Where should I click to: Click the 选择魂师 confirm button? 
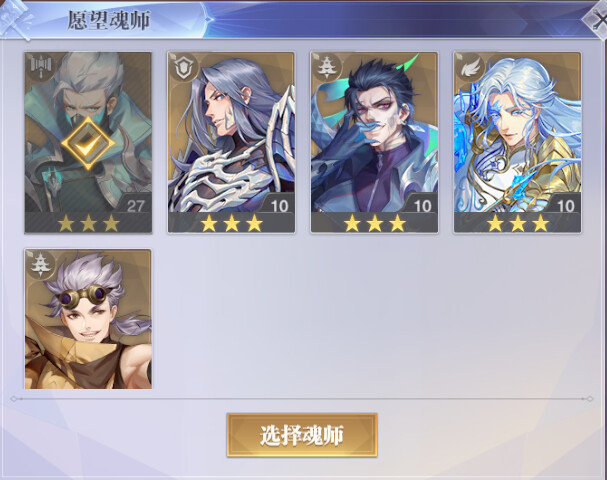click(x=302, y=435)
